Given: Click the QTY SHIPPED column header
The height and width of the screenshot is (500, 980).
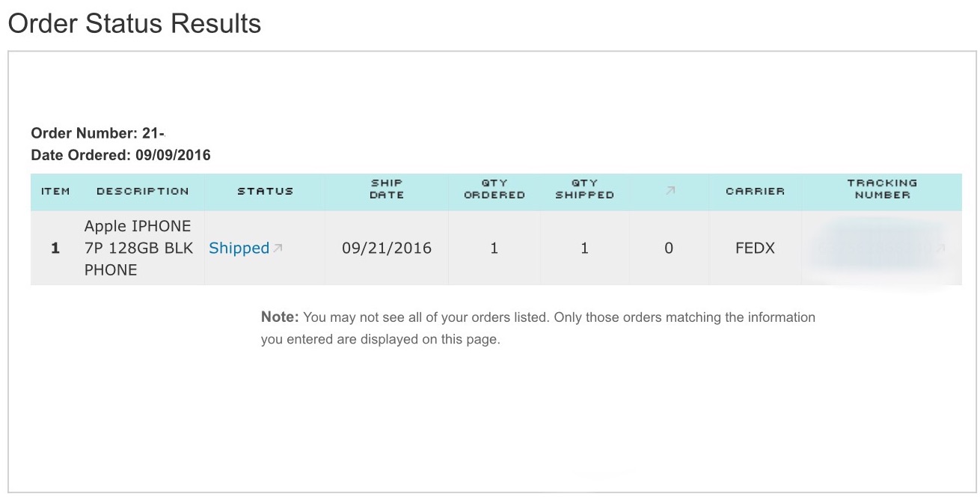Looking at the screenshot, I should click(x=585, y=189).
